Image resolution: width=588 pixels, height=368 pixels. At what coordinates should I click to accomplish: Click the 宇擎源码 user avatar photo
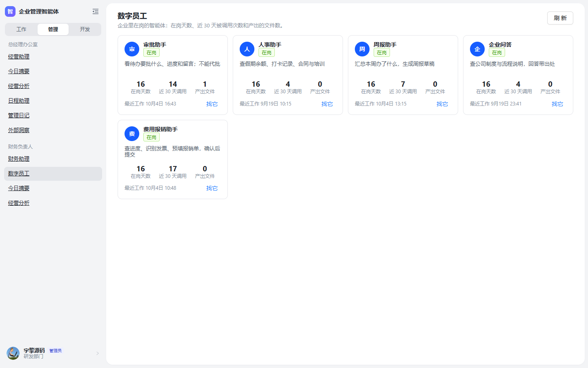click(13, 353)
